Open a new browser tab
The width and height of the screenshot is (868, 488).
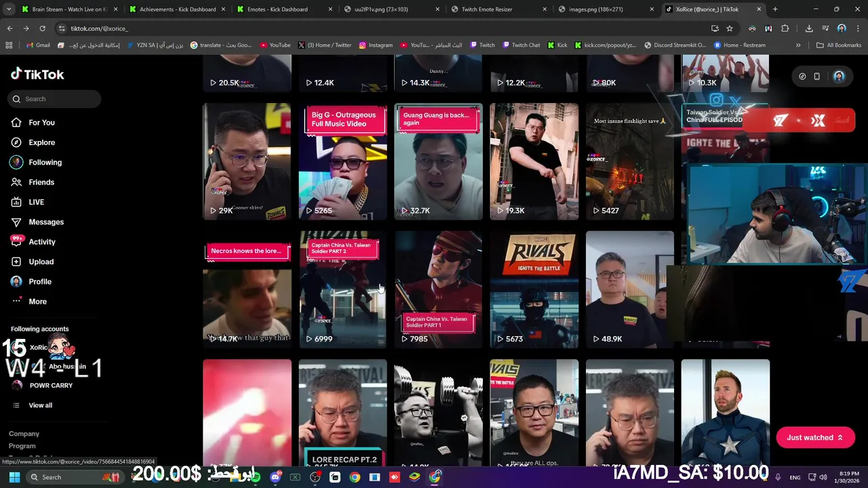tap(775, 9)
